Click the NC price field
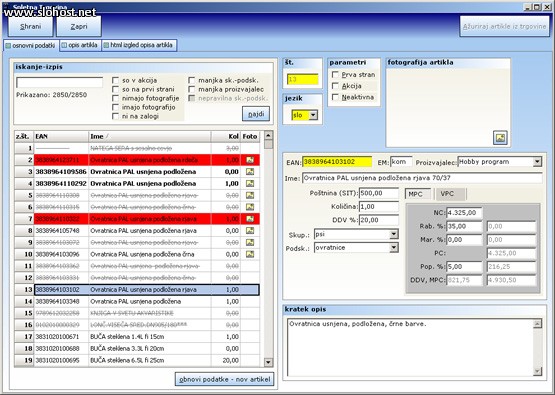This screenshot has height=395, width=555. pyautogui.click(x=464, y=213)
